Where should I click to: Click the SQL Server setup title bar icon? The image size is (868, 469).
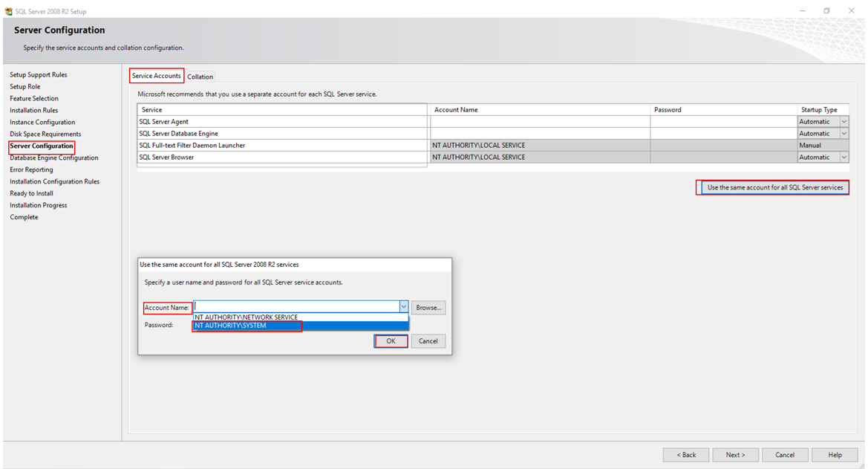click(x=8, y=11)
